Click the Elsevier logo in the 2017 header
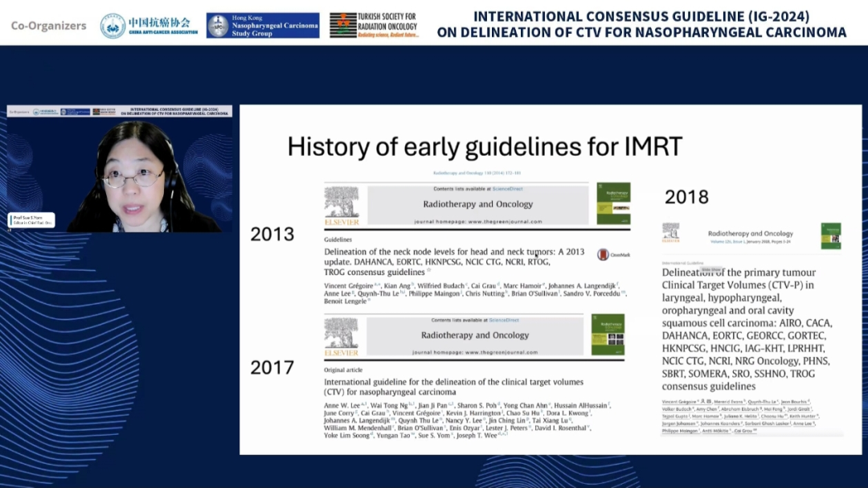This screenshot has width=868, height=488. coord(341,336)
